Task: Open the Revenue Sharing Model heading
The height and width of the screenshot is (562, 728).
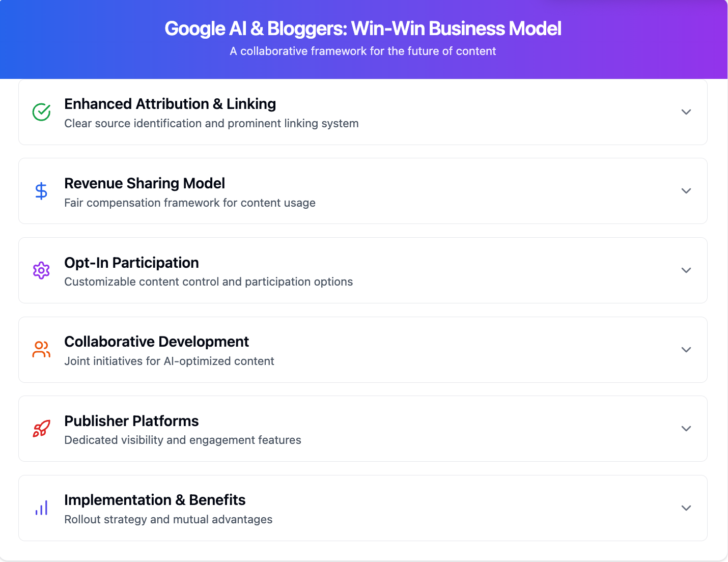Action: pyautogui.click(x=145, y=183)
